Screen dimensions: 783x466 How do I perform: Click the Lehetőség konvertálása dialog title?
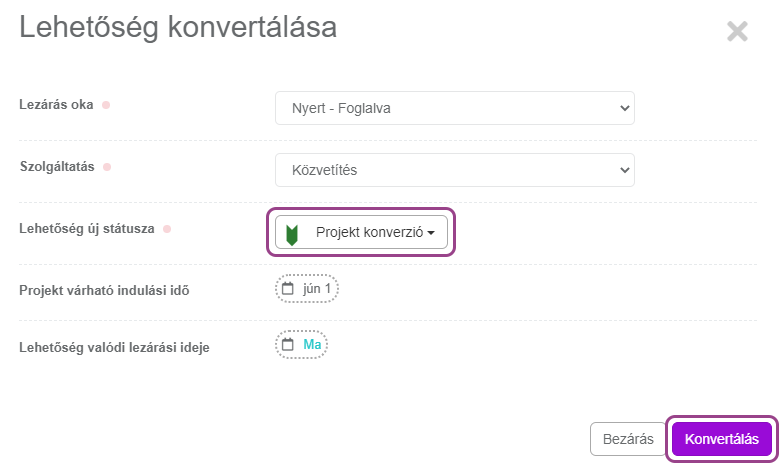point(178,28)
